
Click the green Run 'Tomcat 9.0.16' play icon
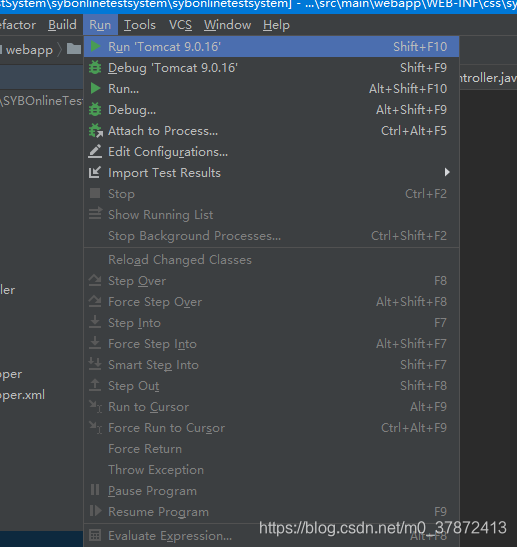pyautogui.click(x=95, y=46)
